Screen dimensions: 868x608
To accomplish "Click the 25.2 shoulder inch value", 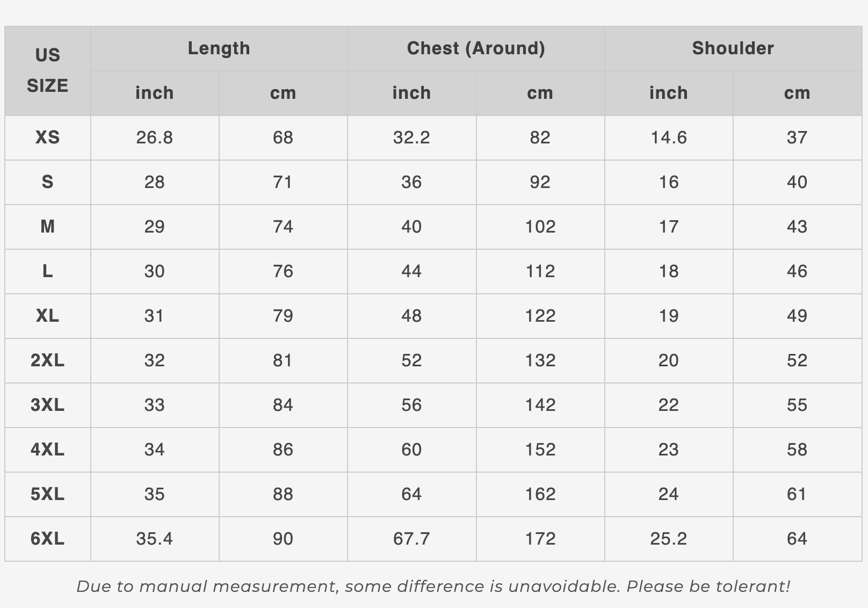I will point(669,539).
